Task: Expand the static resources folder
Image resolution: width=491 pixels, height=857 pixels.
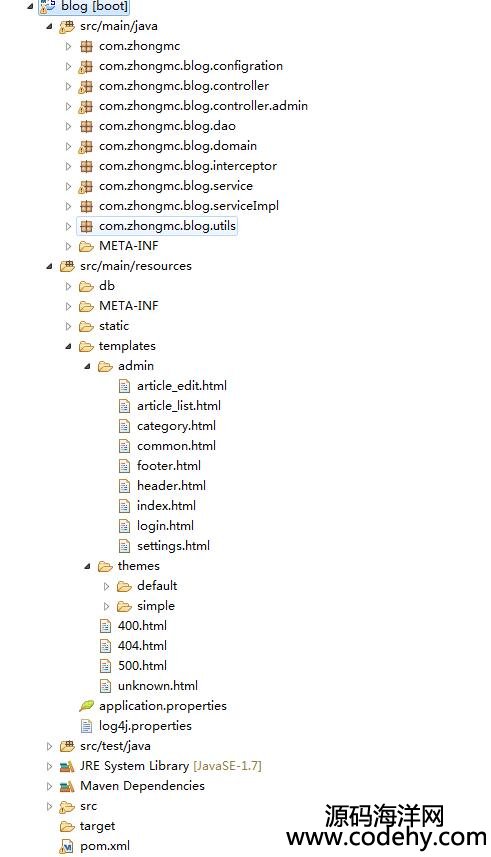Action: point(68,326)
